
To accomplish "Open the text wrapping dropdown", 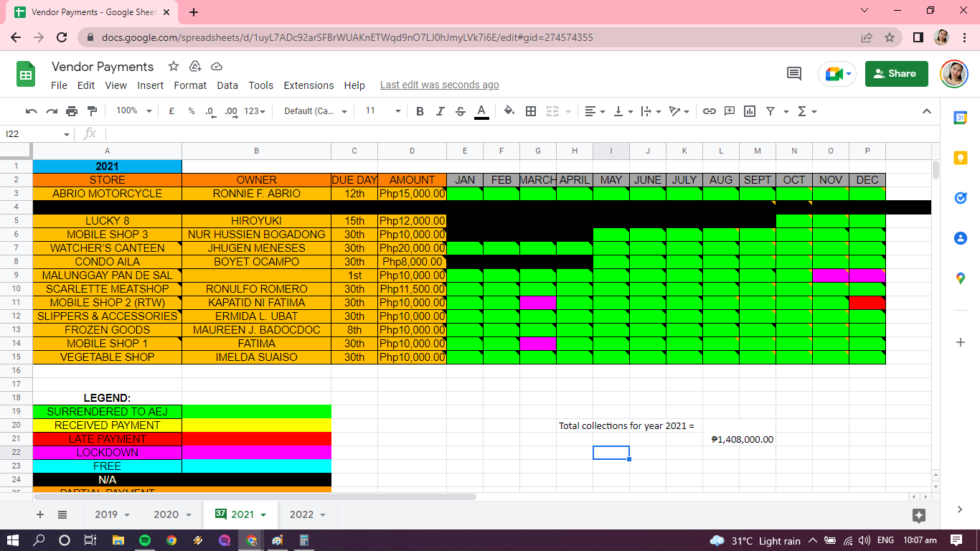I will 651,111.
